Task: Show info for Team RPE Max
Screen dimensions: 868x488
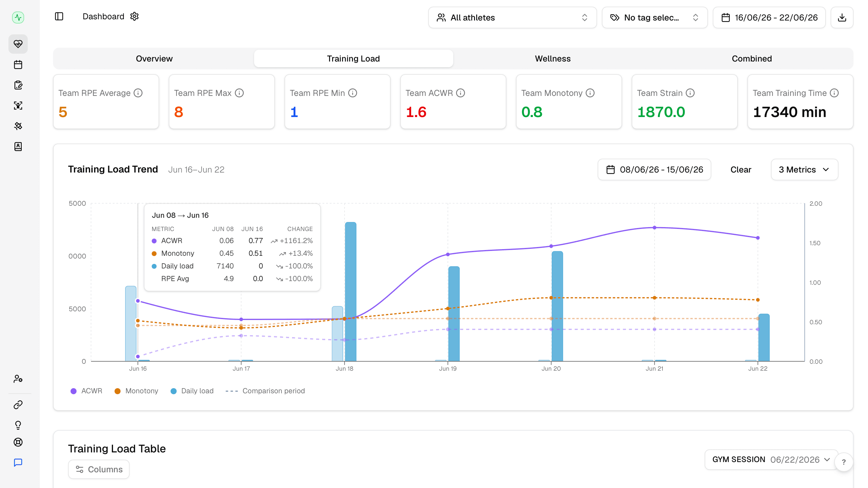Action: 239,93
